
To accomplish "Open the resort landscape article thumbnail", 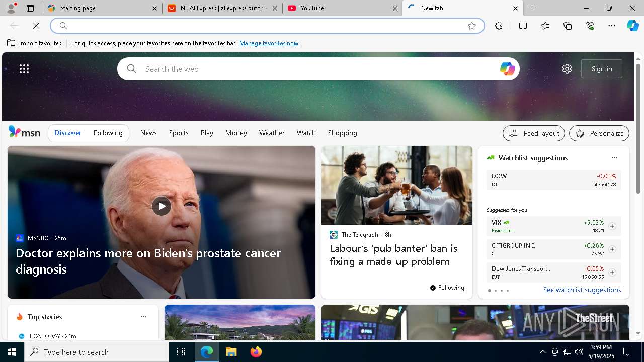I will pyautogui.click(x=240, y=322).
